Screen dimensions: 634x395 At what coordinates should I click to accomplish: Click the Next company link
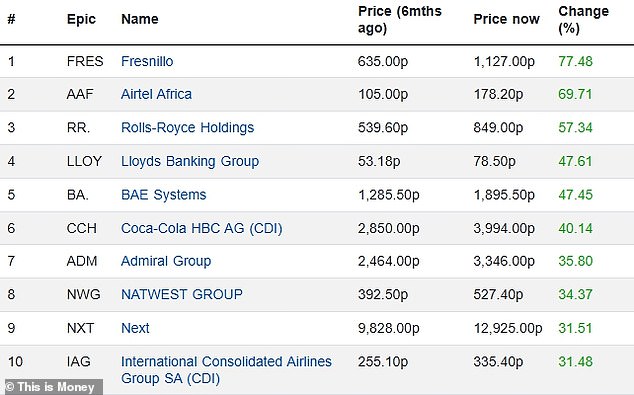[135, 328]
